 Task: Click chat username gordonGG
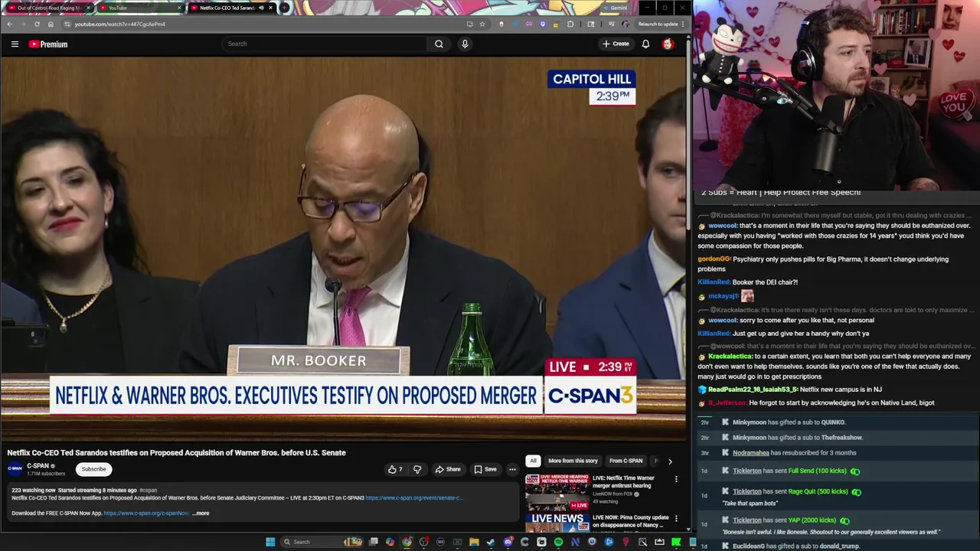coord(714,259)
